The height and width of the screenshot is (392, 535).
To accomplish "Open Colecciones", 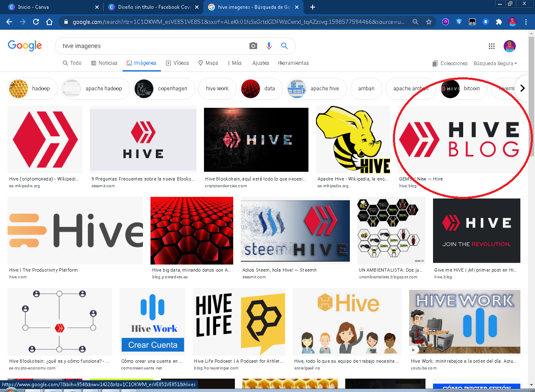I will click(x=450, y=64).
